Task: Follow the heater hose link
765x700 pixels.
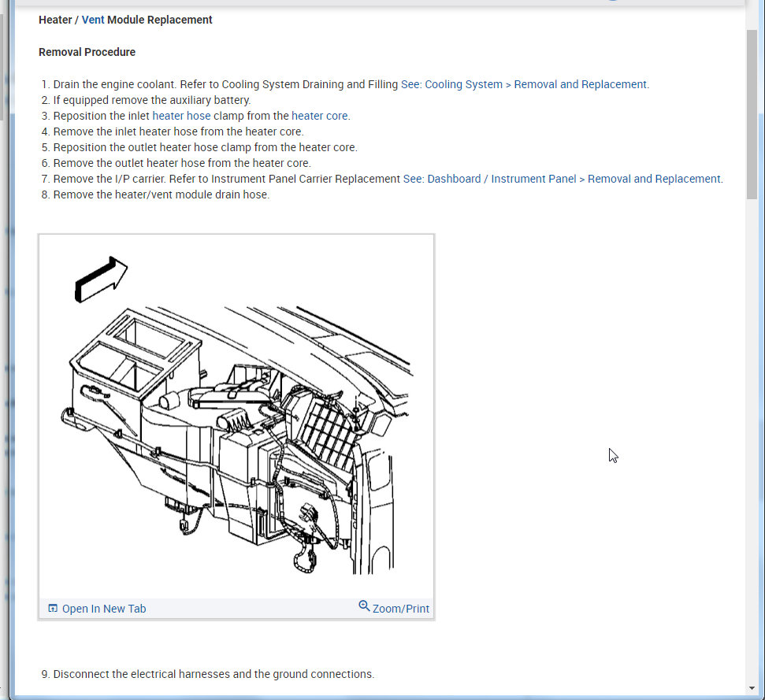Action: pos(181,116)
